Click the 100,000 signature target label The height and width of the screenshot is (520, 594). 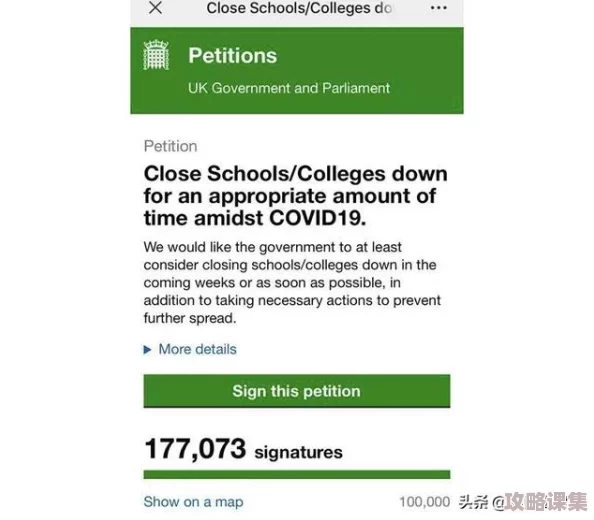425,502
